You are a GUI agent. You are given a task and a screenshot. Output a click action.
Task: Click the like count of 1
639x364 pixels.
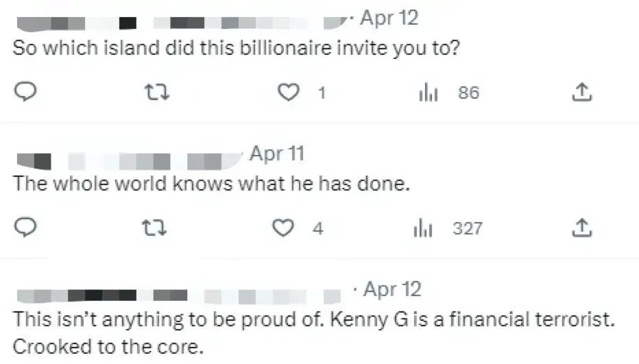pyautogui.click(x=321, y=93)
